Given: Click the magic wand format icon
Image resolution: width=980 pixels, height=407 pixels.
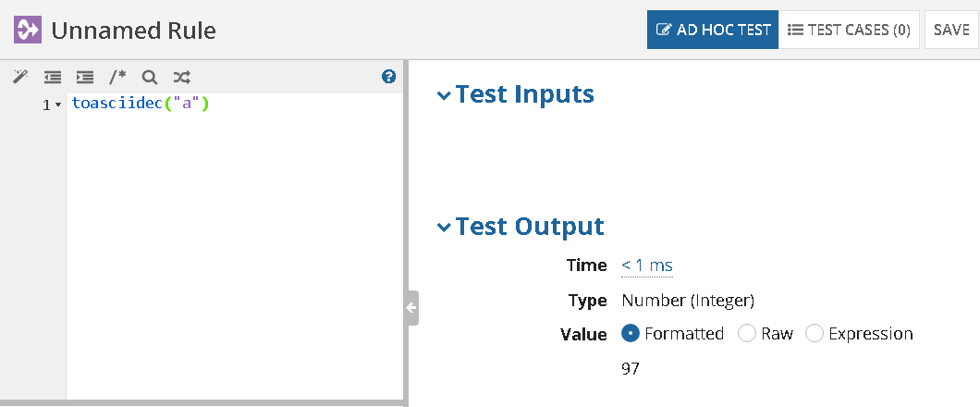Looking at the screenshot, I should 19,77.
